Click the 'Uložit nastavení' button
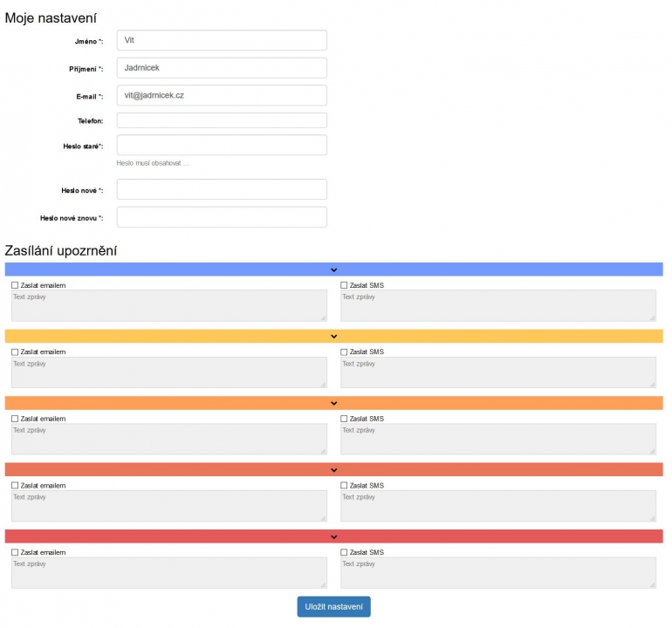Image resolution: width=672 pixels, height=628 pixels. [333, 607]
